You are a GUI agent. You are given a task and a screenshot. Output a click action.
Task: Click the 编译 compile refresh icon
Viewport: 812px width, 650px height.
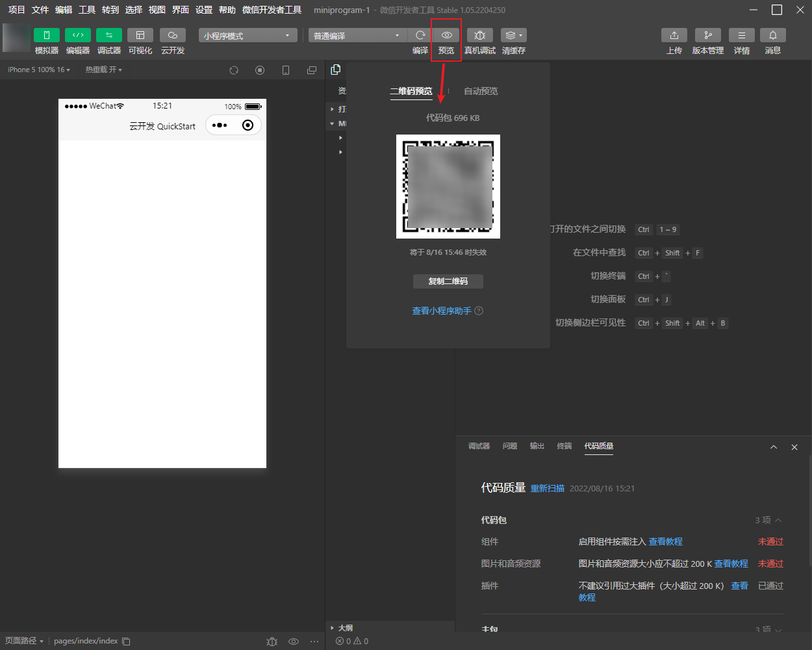[x=420, y=36]
